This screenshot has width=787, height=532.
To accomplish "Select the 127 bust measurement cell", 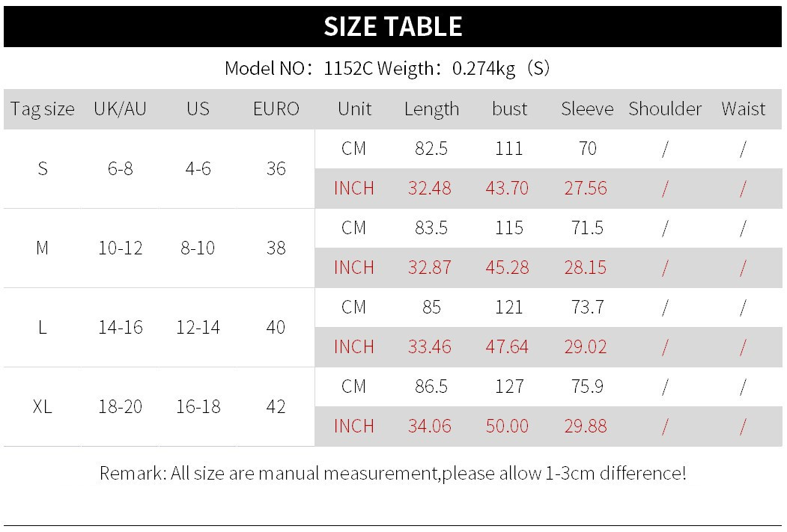I will pos(509,387).
